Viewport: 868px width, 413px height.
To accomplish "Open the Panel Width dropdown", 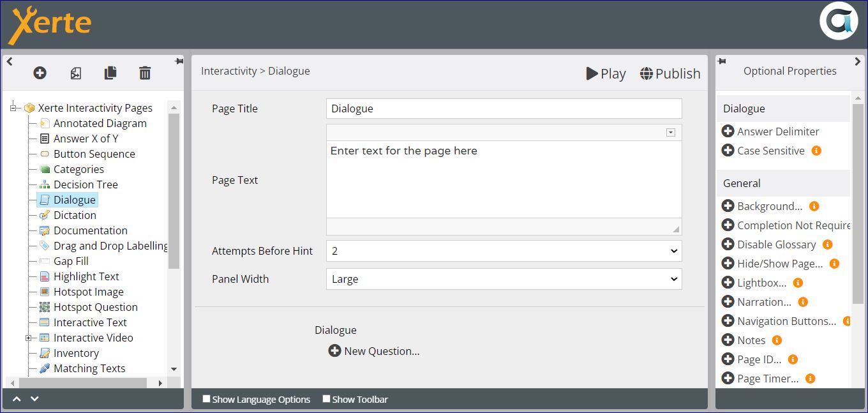I will point(504,279).
